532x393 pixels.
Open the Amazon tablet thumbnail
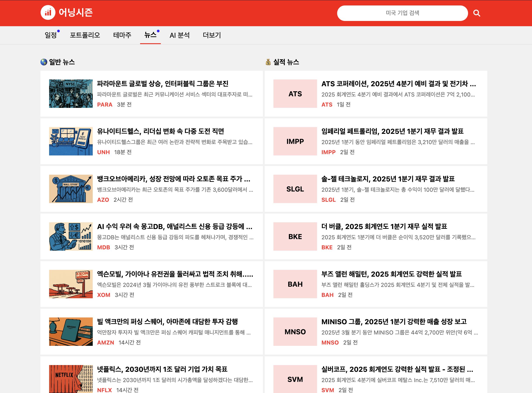(71, 331)
